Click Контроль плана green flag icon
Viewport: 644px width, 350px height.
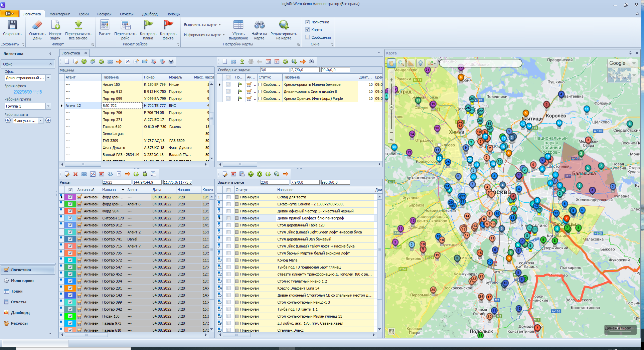click(x=148, y=25)
